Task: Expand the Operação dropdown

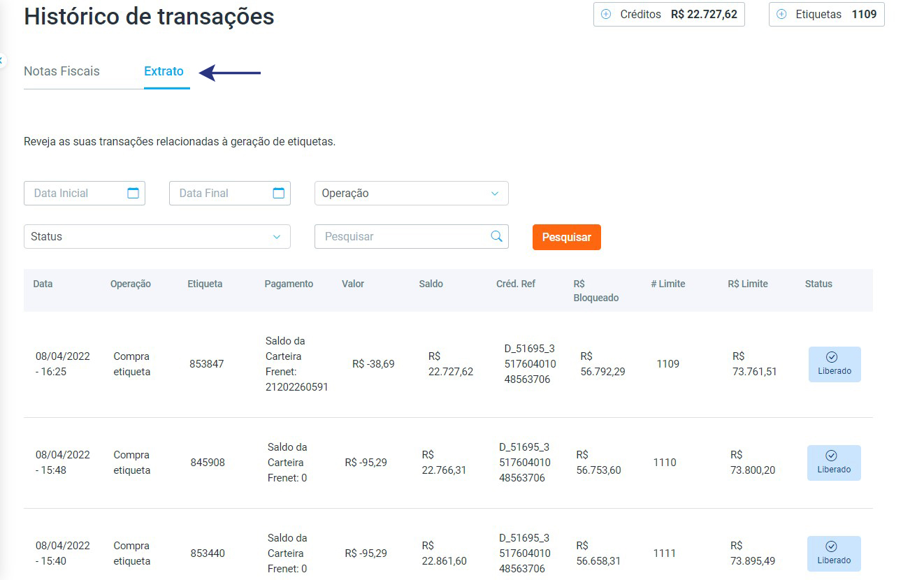Action: (x=411, y=194)
